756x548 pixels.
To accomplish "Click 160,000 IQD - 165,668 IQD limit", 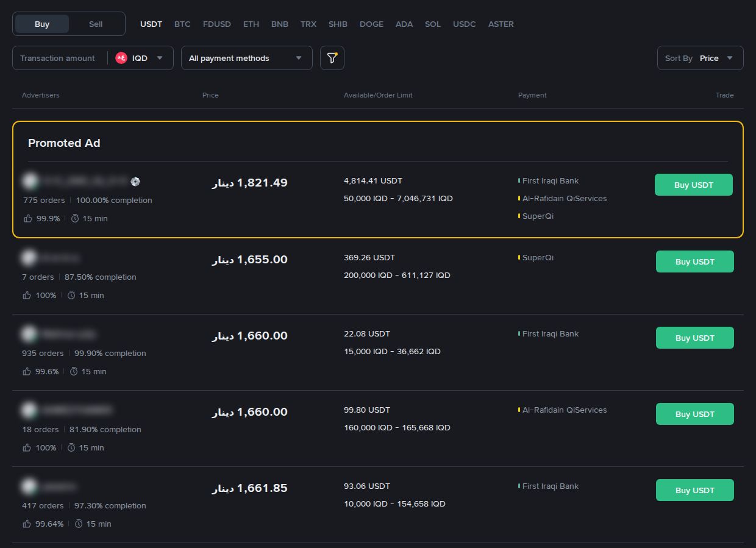I will coord(397,428).
